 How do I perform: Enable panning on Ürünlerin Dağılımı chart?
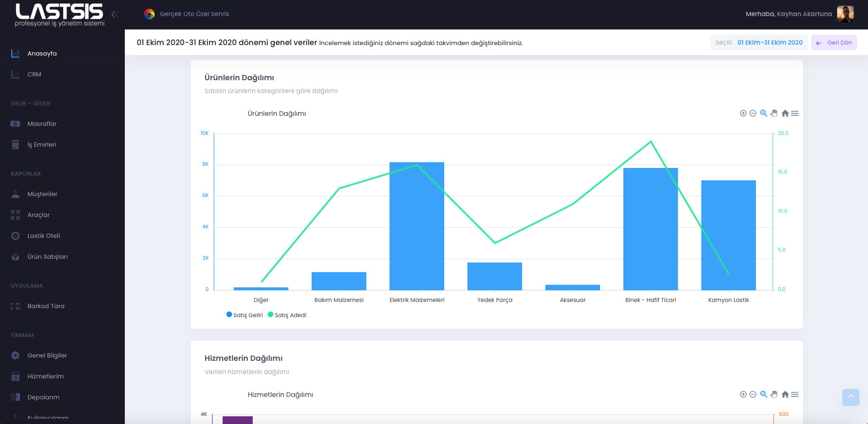point(774,113)
